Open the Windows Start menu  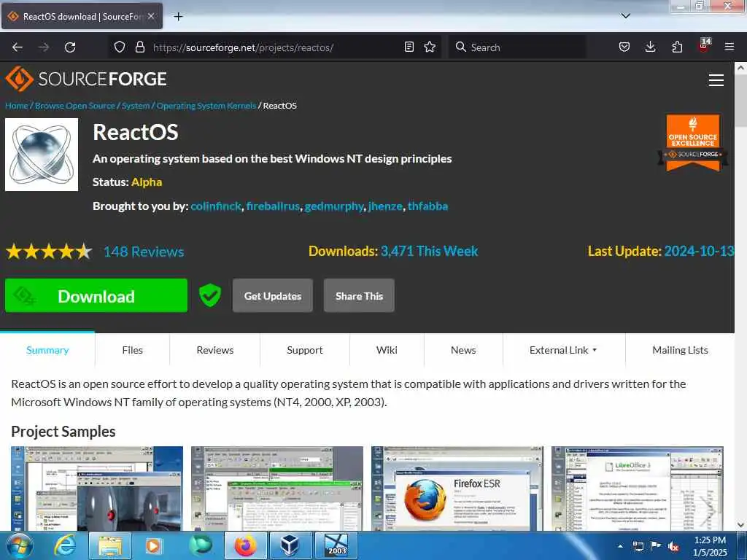(20, 545)
